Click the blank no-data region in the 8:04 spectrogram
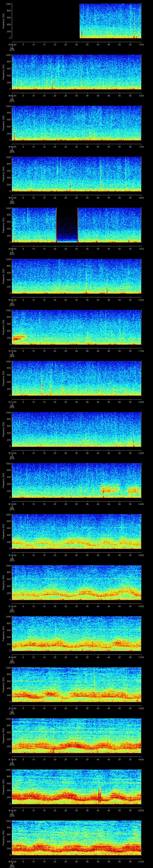 point(46,21)
